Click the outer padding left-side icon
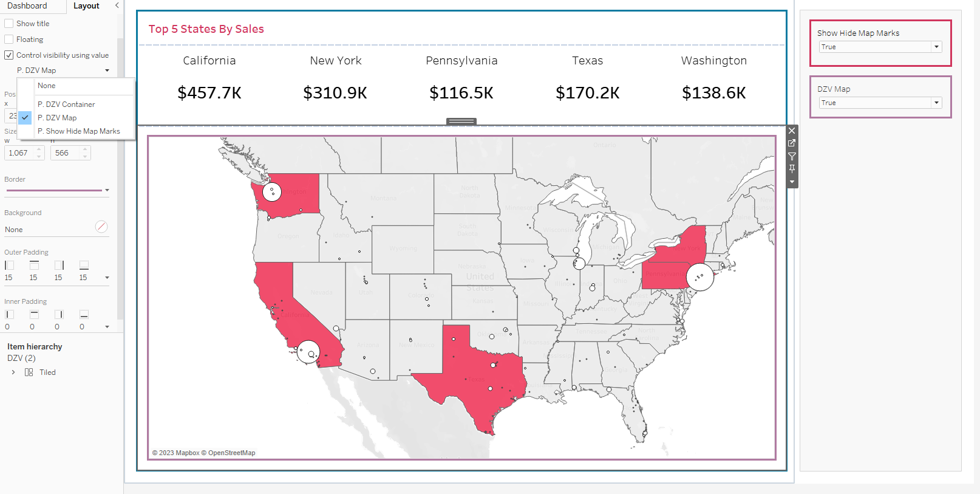 coord(9,266)
